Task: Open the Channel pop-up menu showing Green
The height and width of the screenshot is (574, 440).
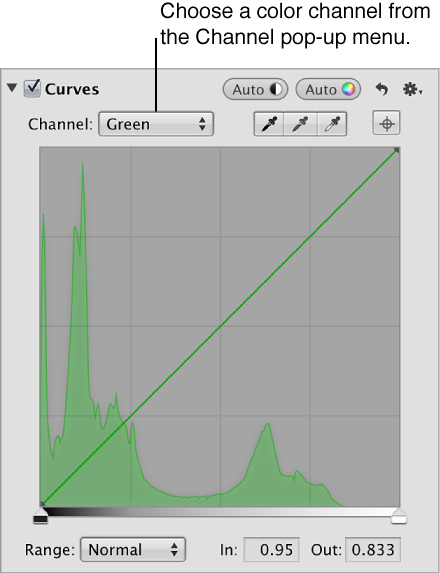Action: [156, 124]
